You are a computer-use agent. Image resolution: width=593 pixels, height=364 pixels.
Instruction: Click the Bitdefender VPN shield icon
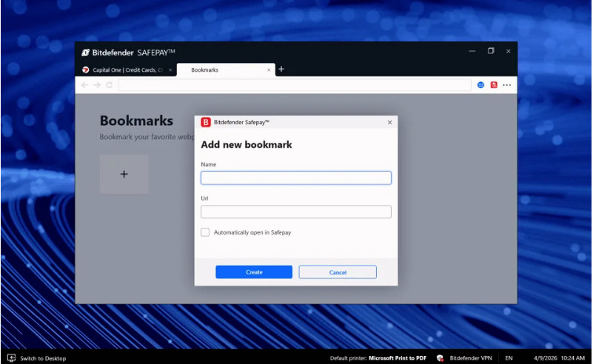(440, 358)
